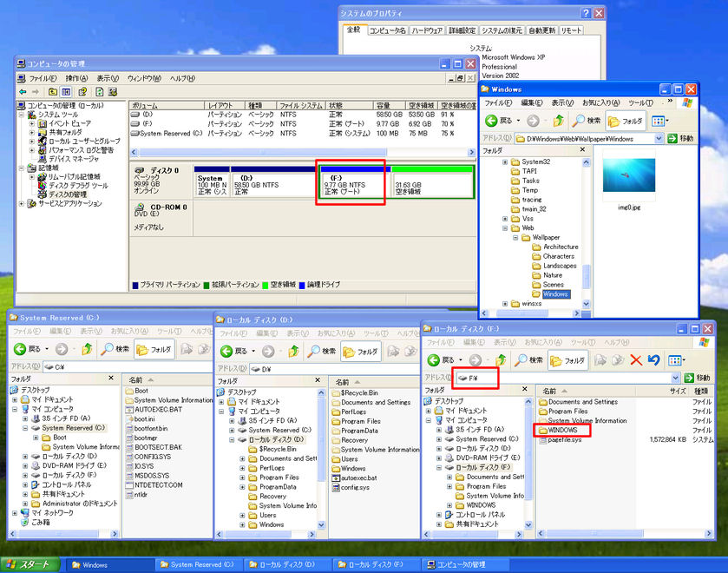Open the ウィンドウ(W) menu in Computer Management

click(x=144, y=78)
